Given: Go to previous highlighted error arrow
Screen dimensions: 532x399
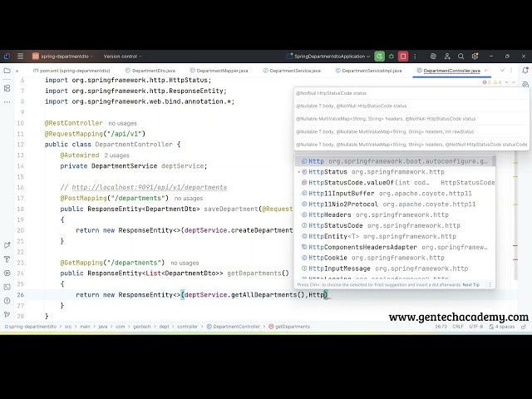Looking at the screenshot, I should [x=506, y=82].
